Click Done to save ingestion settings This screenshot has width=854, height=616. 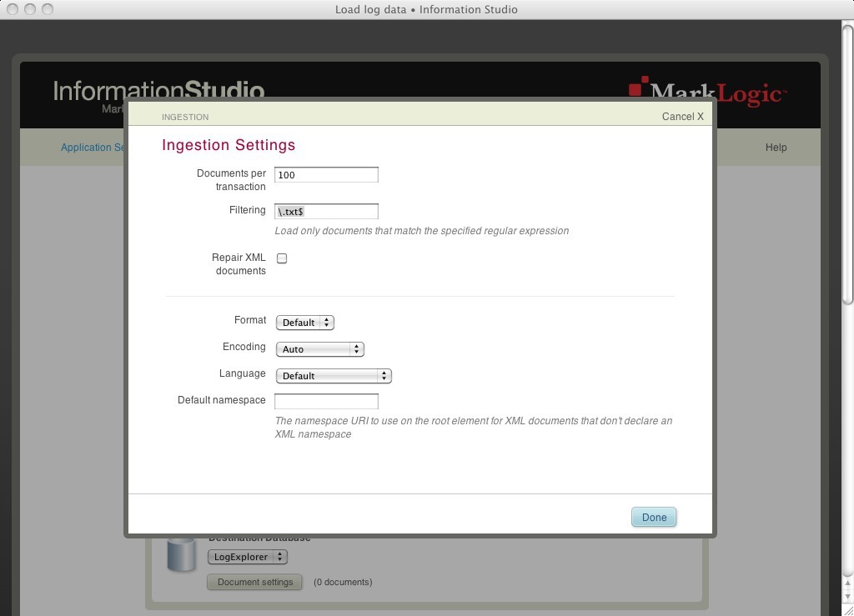[x=654, y=517]
